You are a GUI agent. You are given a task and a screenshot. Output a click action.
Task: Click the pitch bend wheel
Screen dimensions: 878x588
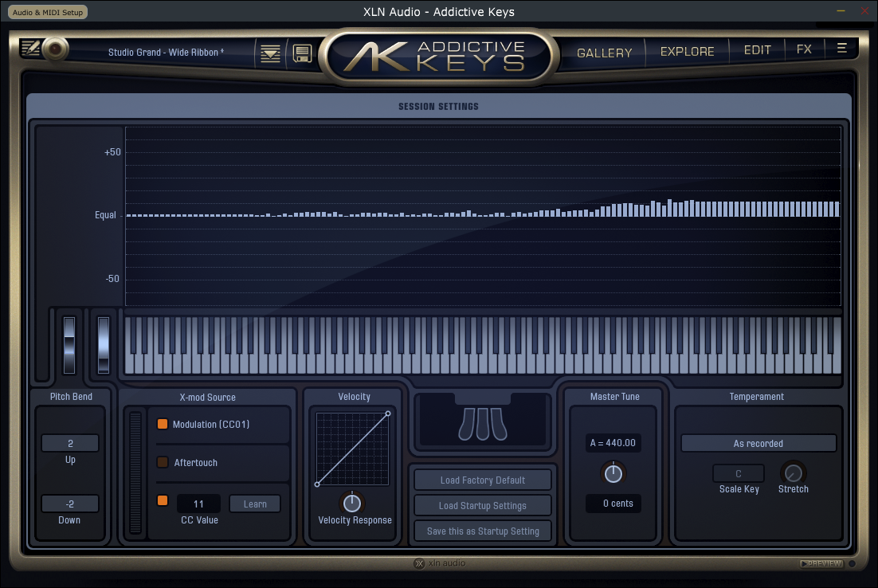point(69,345)
